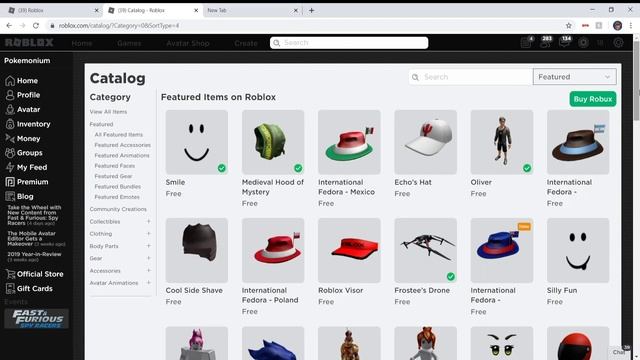Open the Fast & Furious Spy Racers banner
The width and height of the screenshot is (640, 360).
click(x=36, y=319)
